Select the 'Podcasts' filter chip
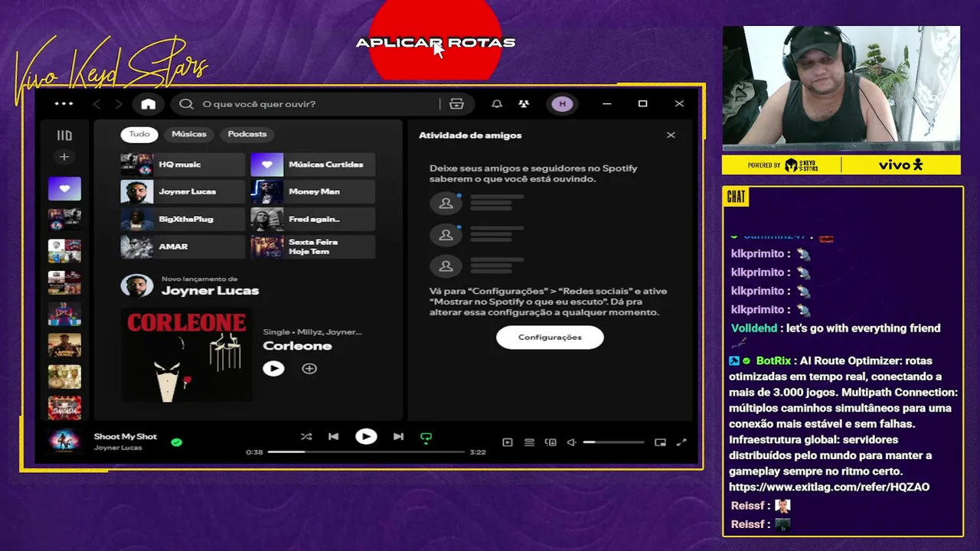This screenshot has height=551, width=980. pyautogui.click(x=247, y=134)
